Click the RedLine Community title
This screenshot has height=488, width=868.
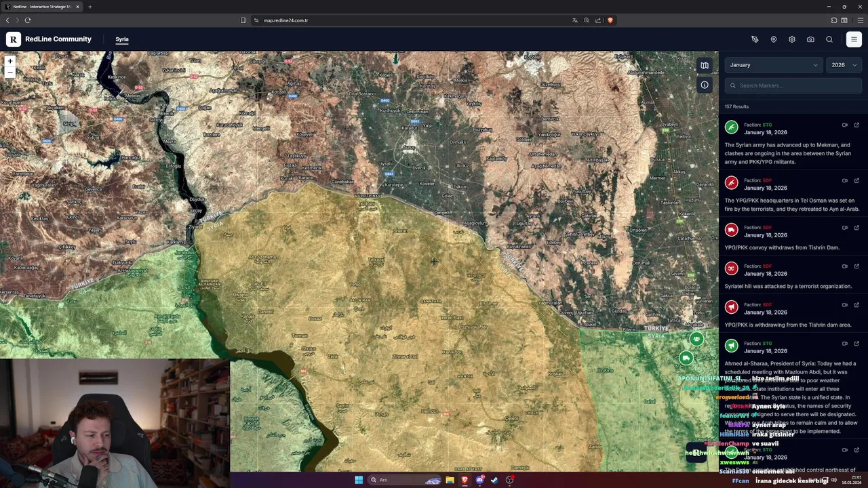[x=58, y=39]
